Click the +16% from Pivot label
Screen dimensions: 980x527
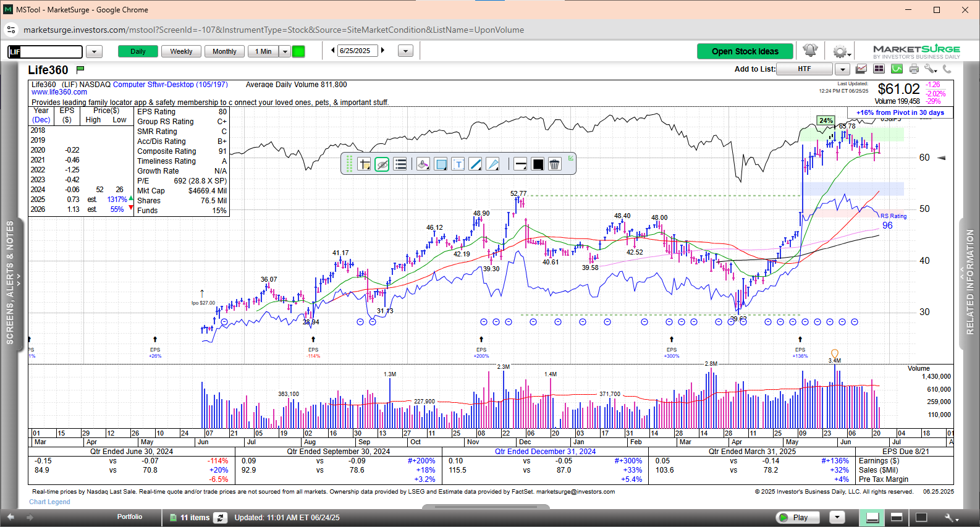(900, 112)
